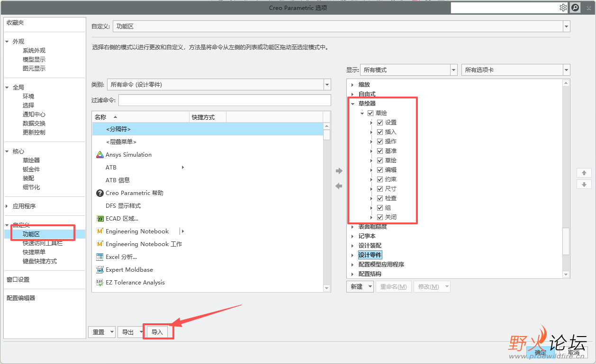596x364 pixels.
Task: Open the search settings gear icon
Action: click(x=563, y=8)
